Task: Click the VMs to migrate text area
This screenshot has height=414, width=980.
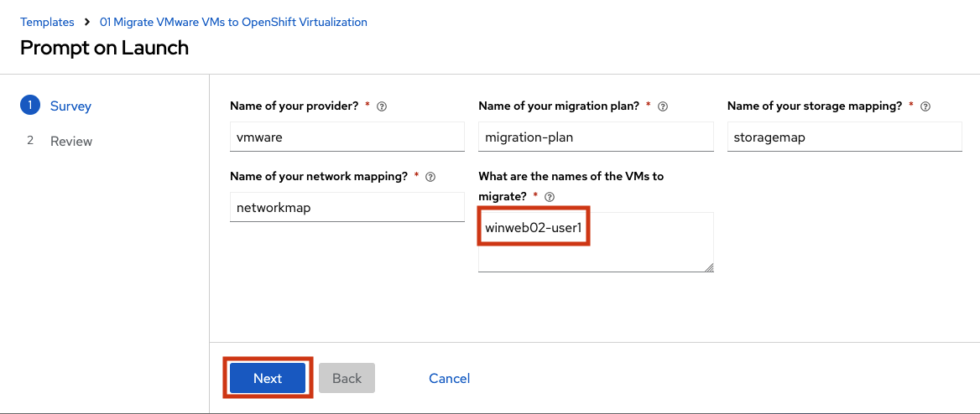Action: tap(596, 242)
